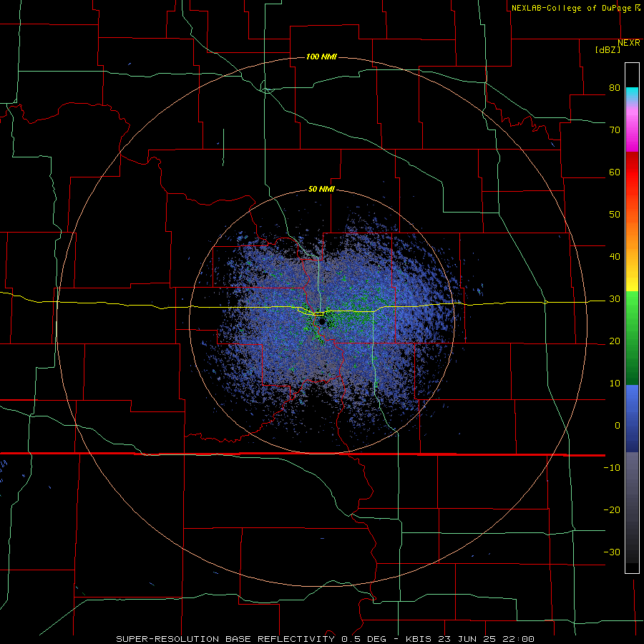Click the 20 value on the dBZ scale
The image size is (644, 644).
click(615, 341)
